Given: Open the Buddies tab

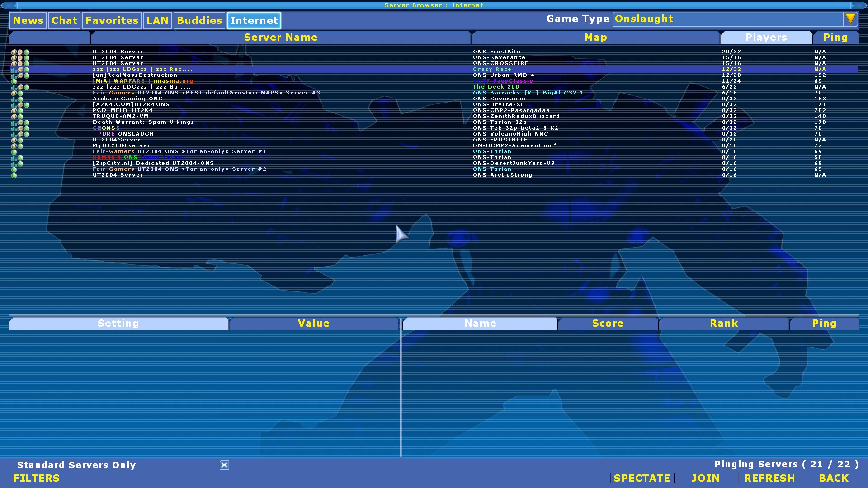Looking at the screenshot, I should point(199,20).
